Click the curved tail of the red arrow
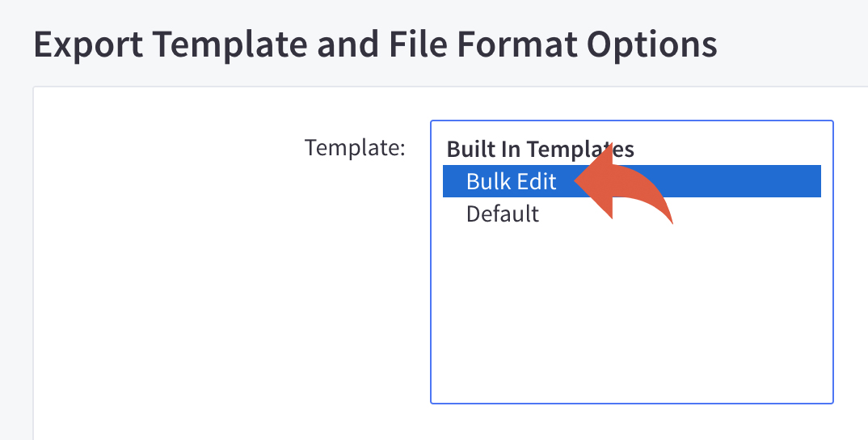Screen dimensions: 868x440 [653, 200]
